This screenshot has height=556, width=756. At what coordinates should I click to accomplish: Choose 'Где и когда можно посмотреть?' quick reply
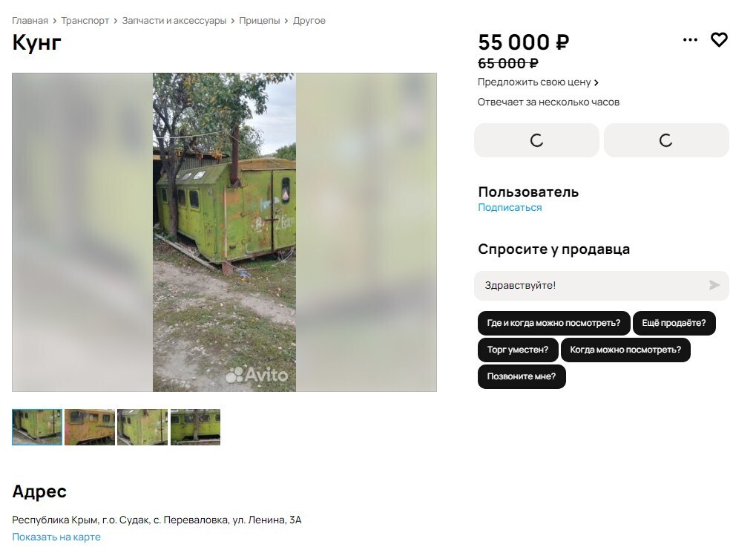click(553, 323)
